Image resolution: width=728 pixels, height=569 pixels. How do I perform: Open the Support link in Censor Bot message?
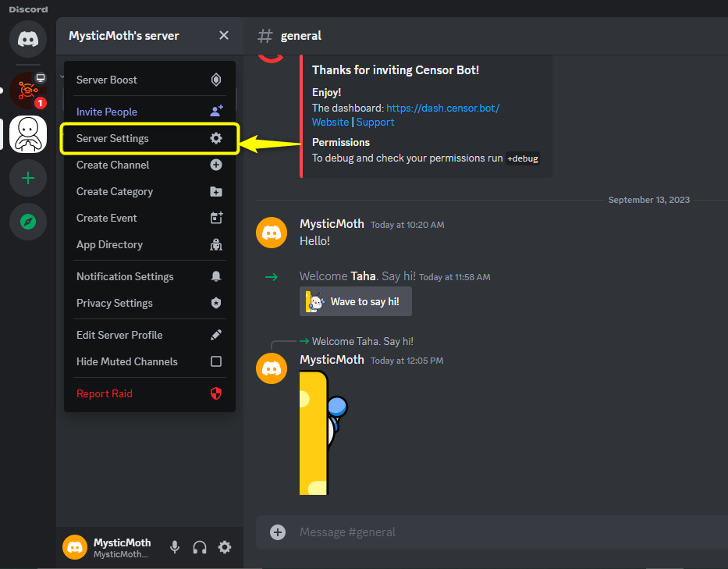point(375,123)
